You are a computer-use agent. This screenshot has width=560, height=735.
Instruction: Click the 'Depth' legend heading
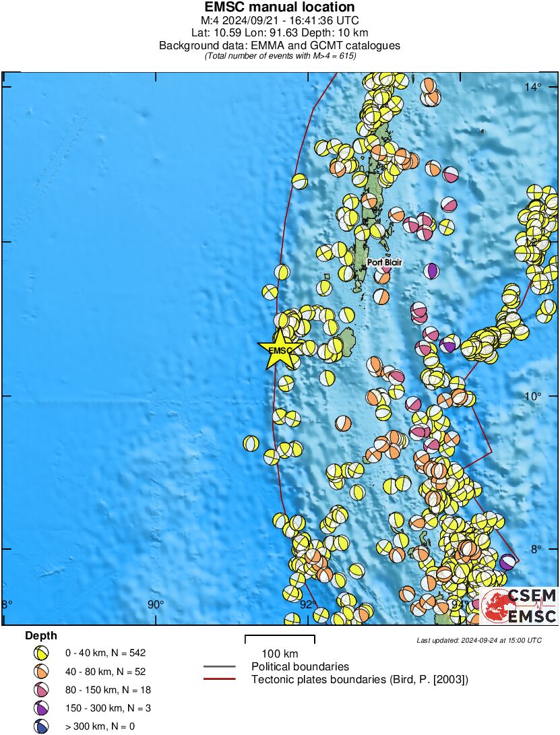[x=41, y=635]
